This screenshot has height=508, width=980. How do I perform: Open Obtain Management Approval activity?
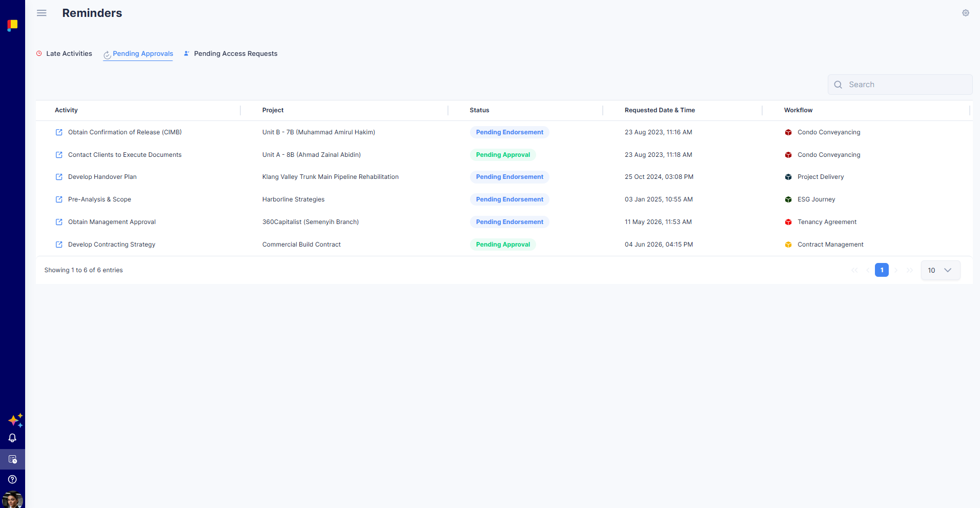[x=112, y=222]
